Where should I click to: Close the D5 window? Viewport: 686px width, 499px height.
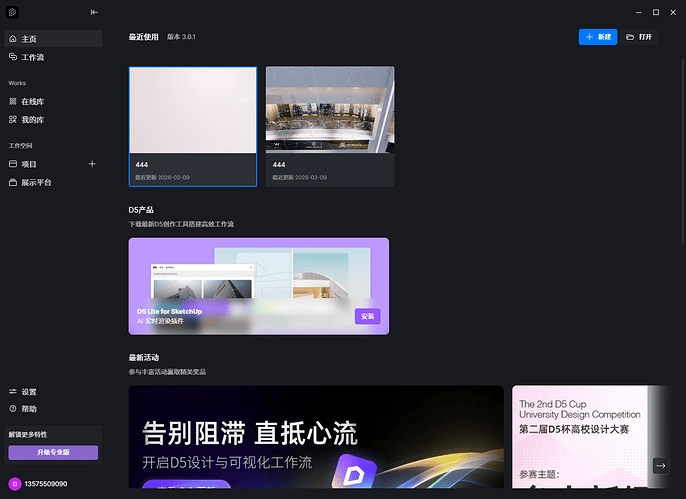[x=673, y=12]
